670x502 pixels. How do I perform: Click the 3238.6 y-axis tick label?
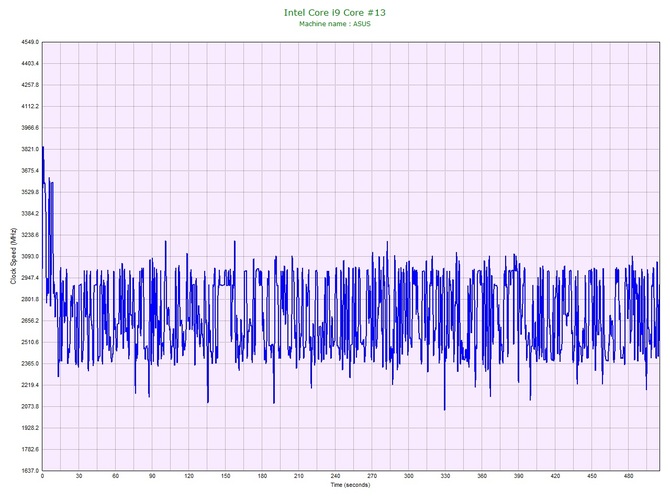point(30,235)
